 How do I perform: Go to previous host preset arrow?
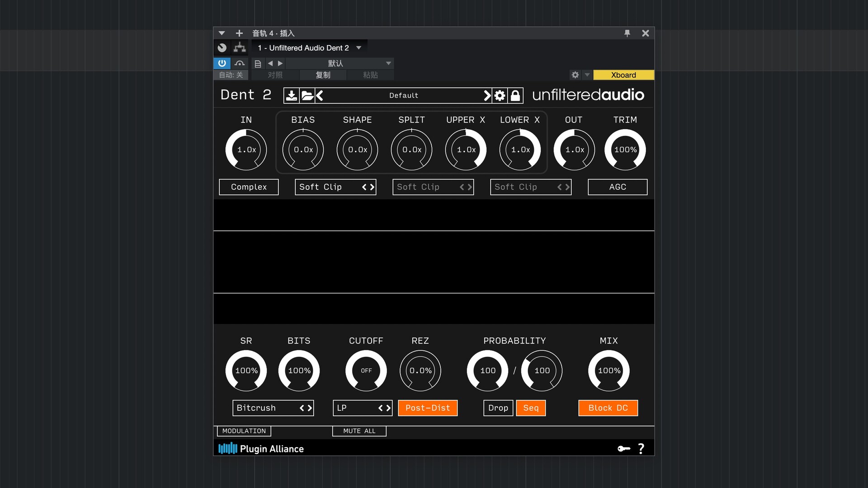pyautogui.click(x=270, y=63)
